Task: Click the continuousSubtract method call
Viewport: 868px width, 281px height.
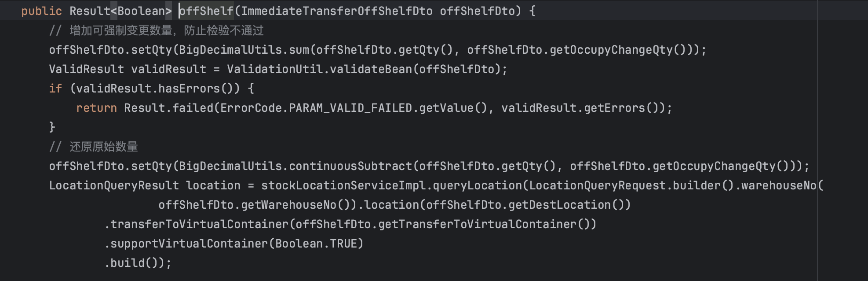Action: point(350,166)
